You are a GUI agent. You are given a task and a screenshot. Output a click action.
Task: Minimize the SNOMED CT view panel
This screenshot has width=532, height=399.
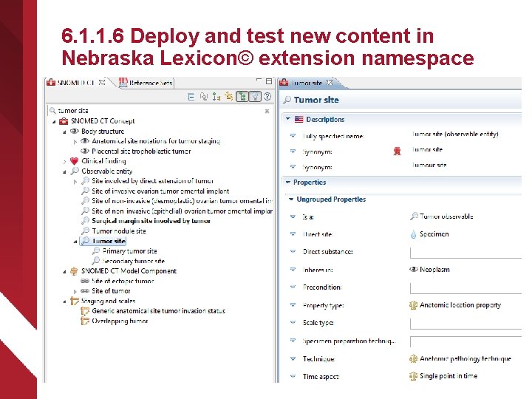tap(259, 80)
